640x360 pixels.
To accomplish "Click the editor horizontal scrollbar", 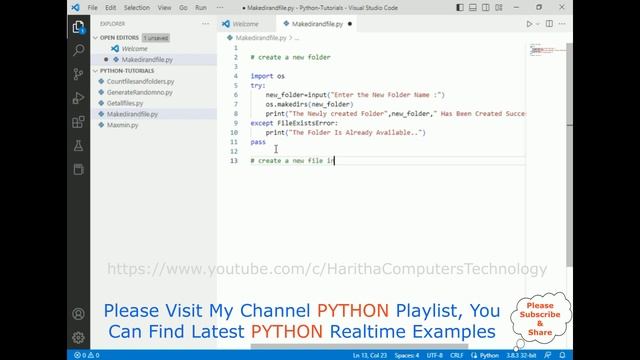I will click(x=359, y=347).
